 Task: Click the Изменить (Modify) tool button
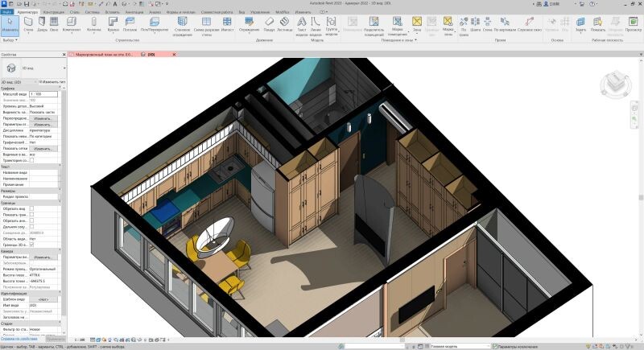10,24
